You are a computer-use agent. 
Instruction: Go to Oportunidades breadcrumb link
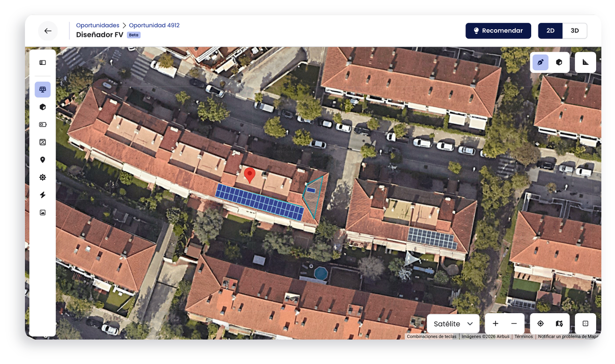click(x=98, y=25)
